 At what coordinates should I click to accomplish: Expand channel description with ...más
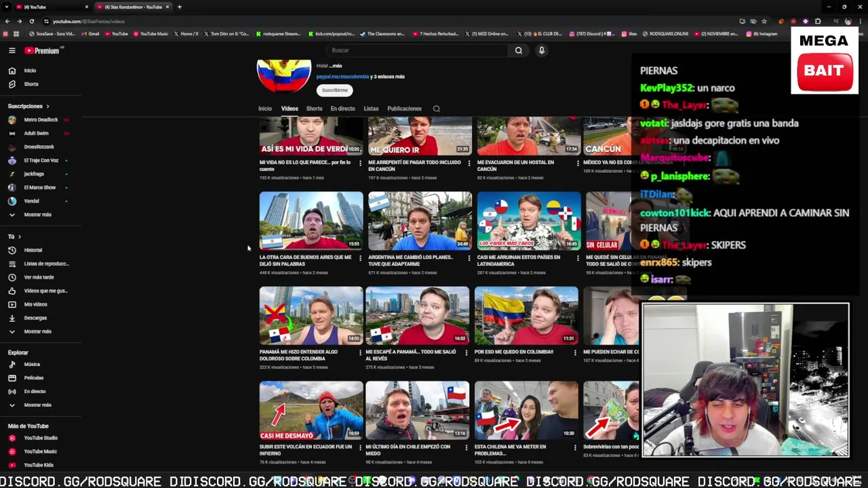coord(337,66)
